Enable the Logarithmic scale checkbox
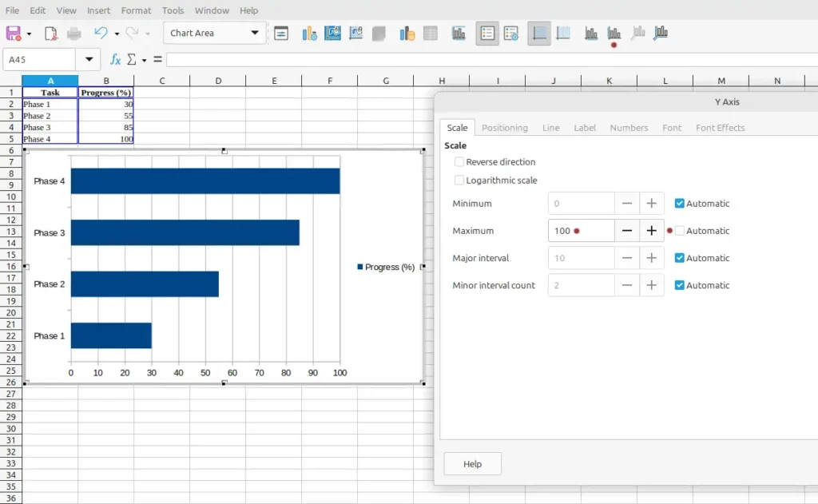 click(459, 181)
